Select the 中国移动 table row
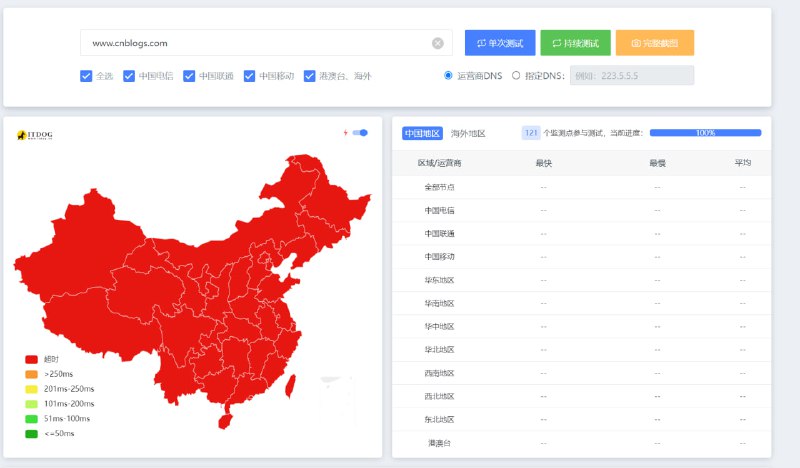The height and width of the screenshot is (468, 800). (582, 257)
